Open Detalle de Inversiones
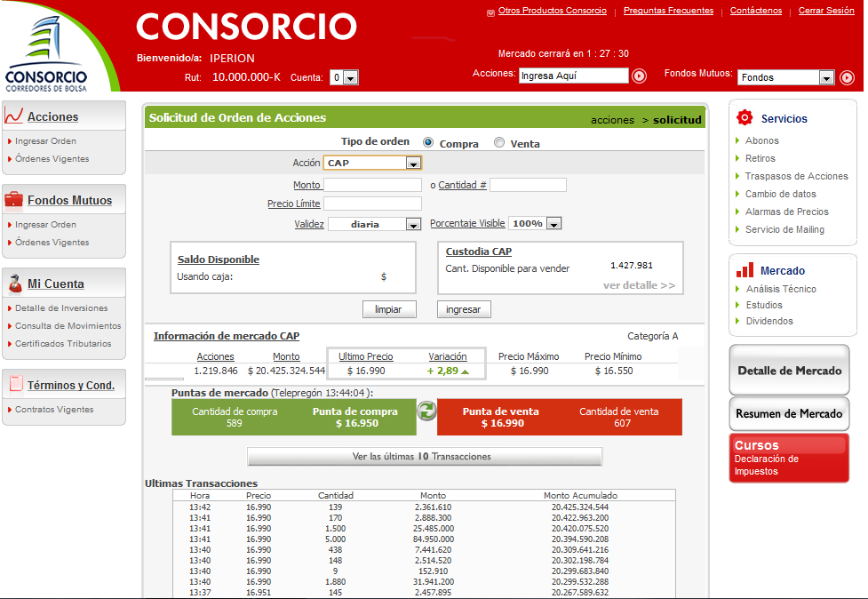The width and height of the screenshot is (868, 599). click(61, 308)
